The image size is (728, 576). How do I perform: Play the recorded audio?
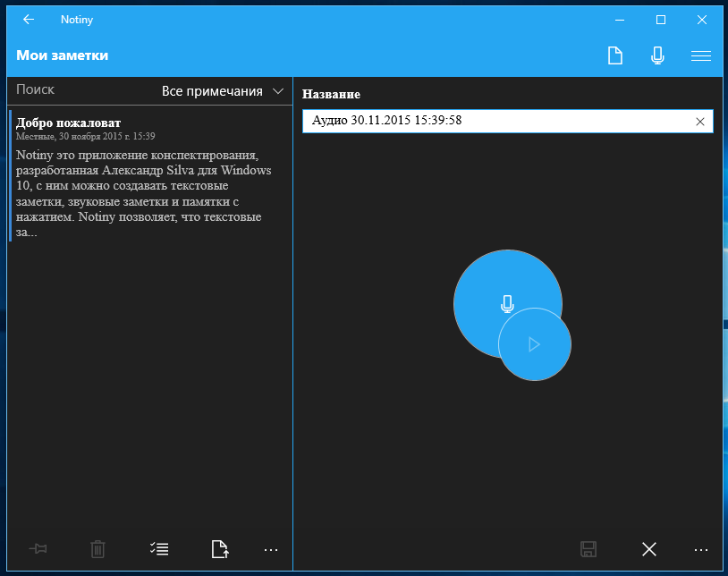(535, 344)
